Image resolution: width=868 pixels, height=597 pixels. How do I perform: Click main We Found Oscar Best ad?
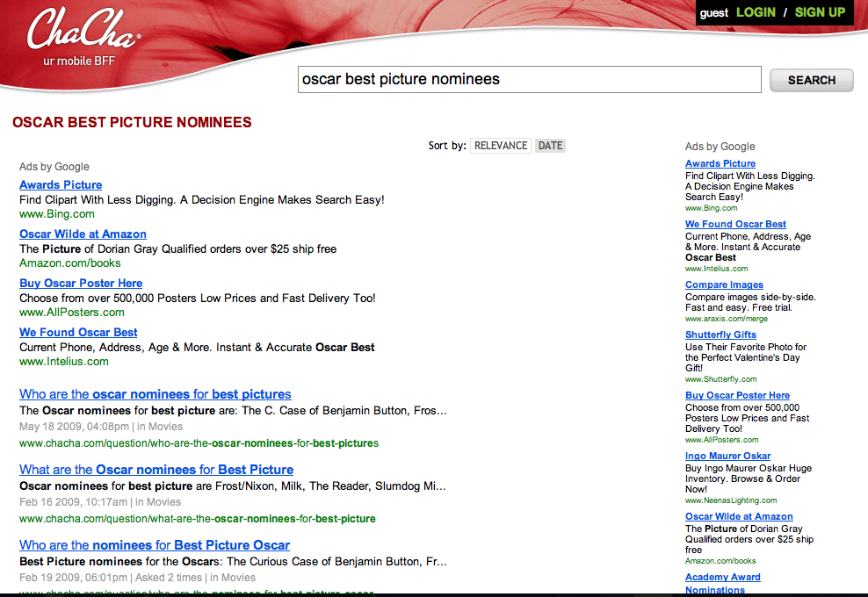click(x=78, y=333)
